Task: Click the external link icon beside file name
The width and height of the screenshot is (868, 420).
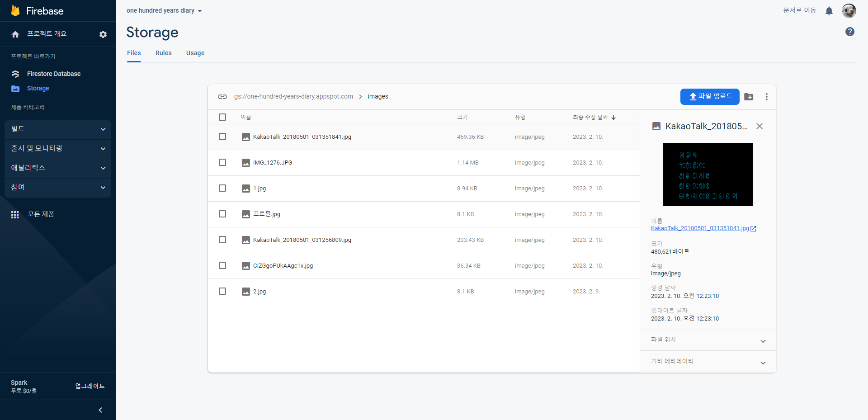Action: point(753,229)
